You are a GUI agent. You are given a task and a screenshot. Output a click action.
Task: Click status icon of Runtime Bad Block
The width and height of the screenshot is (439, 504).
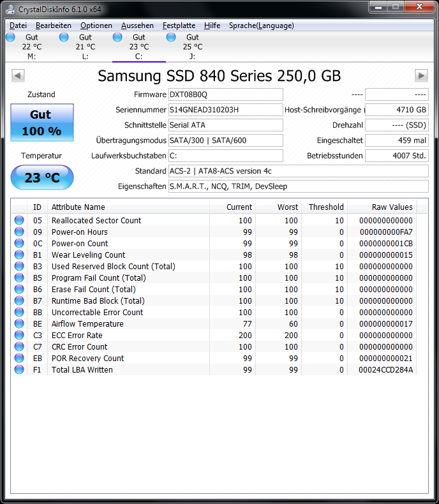[x=19, y=300]
